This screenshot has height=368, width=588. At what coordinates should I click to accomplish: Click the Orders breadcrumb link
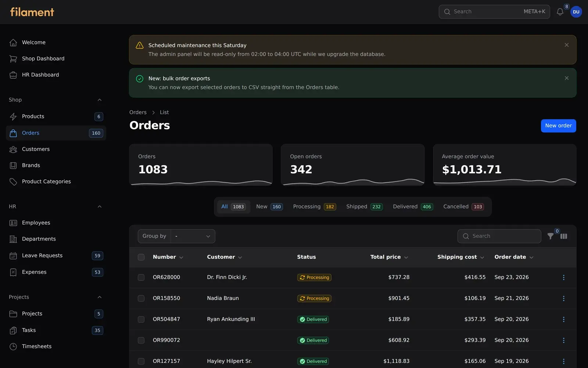pyautogui.click(x=138, y=112)
